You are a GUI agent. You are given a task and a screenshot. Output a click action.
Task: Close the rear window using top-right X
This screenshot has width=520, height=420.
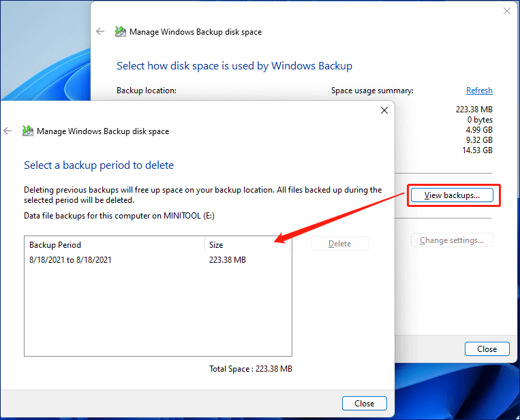tap(507, 11)
